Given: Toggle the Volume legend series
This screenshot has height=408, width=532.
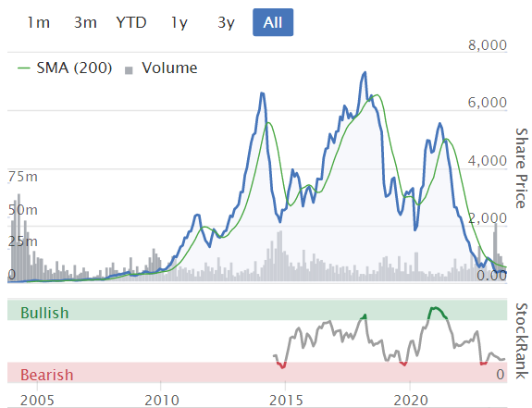Looking at the screenshot, I should click(x=161, y=68).
